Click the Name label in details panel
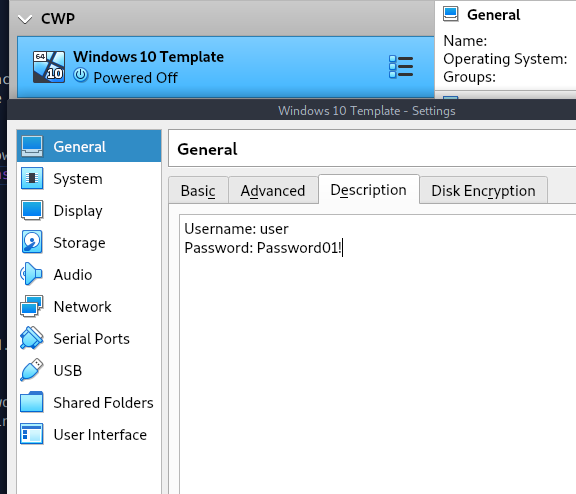The image size is (576, 494). tap(465, 41)
